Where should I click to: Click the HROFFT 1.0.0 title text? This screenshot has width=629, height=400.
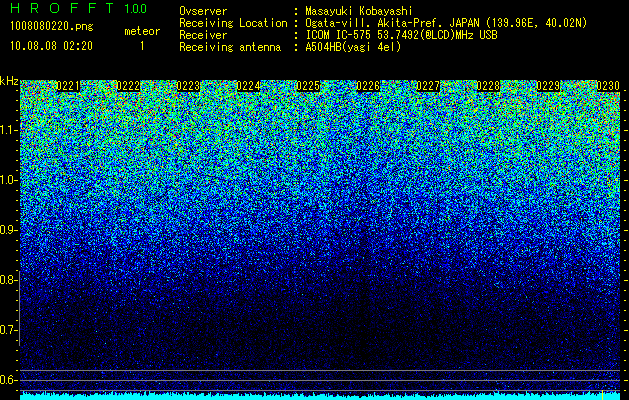pyautogui.click(x=78, y=8)
